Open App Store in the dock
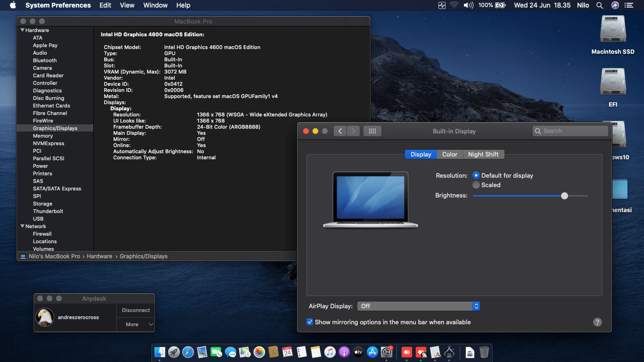The height and width of the screenshot is (362, 644). 372,352
